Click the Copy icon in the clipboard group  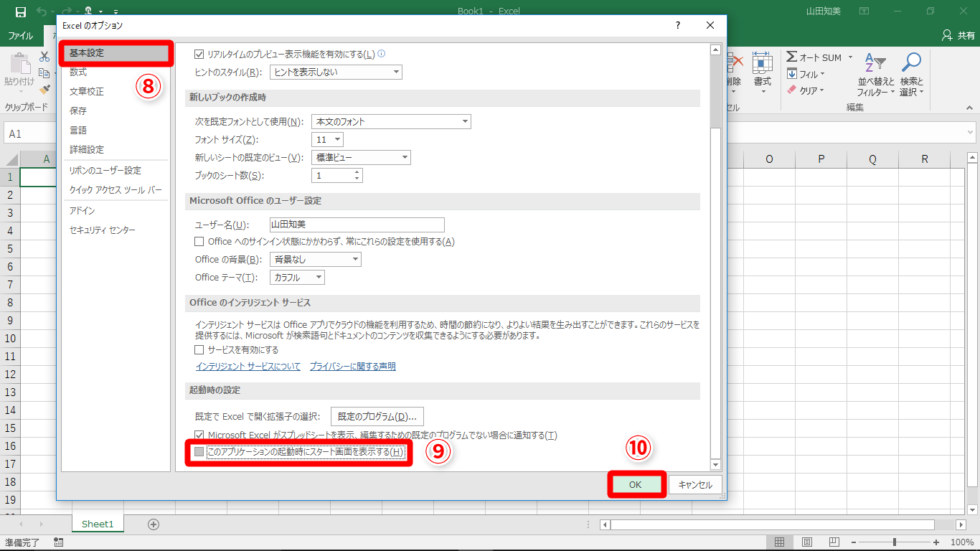click(44, 73)
